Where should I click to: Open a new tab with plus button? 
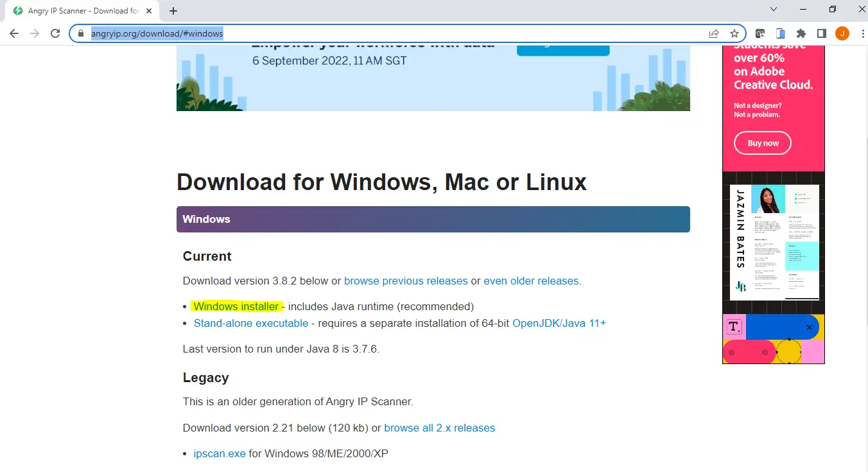173,11
